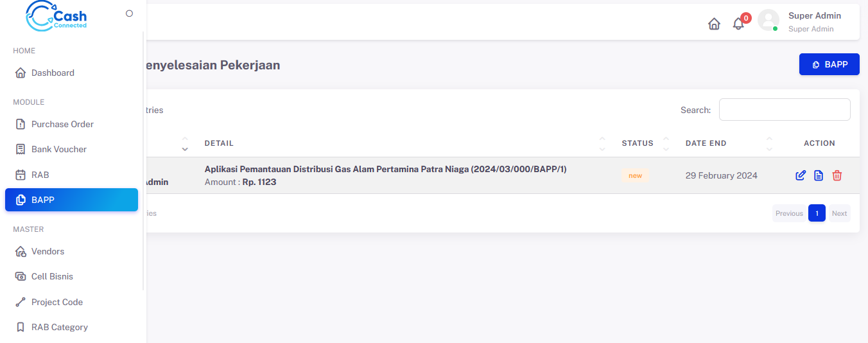
Task: Click the Super Admin avatar icon
Action: click(768, 21)
